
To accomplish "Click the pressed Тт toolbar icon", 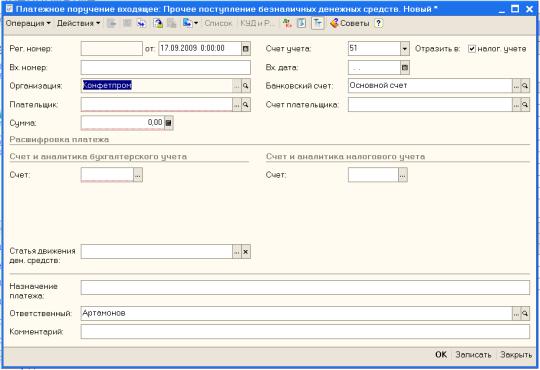I will pos(318,23).
